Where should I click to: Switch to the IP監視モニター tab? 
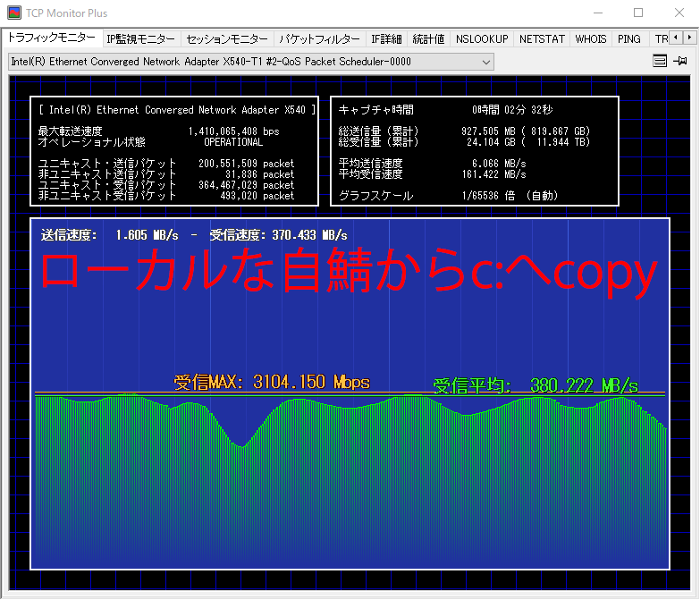[140, 39]
